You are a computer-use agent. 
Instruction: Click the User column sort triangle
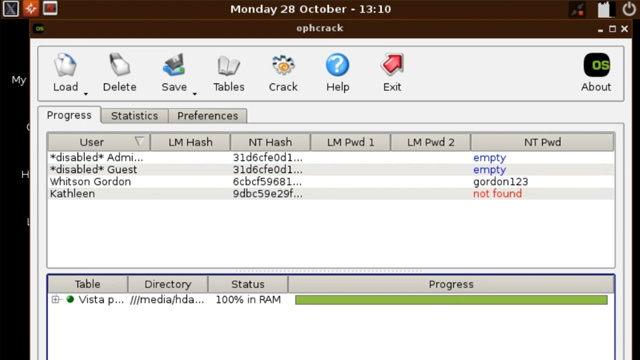pos(139,141)
